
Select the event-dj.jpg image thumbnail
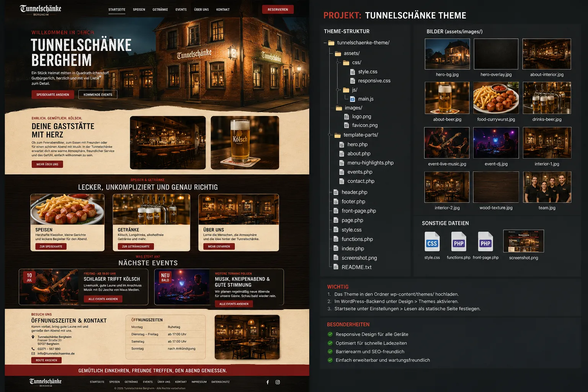(x=496, y=143)
